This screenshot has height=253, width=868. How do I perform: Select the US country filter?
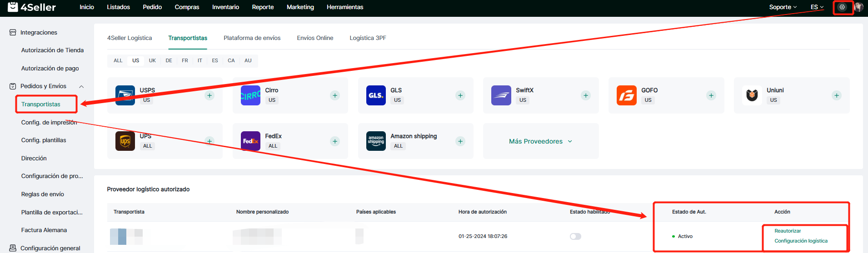pos(136,60)
